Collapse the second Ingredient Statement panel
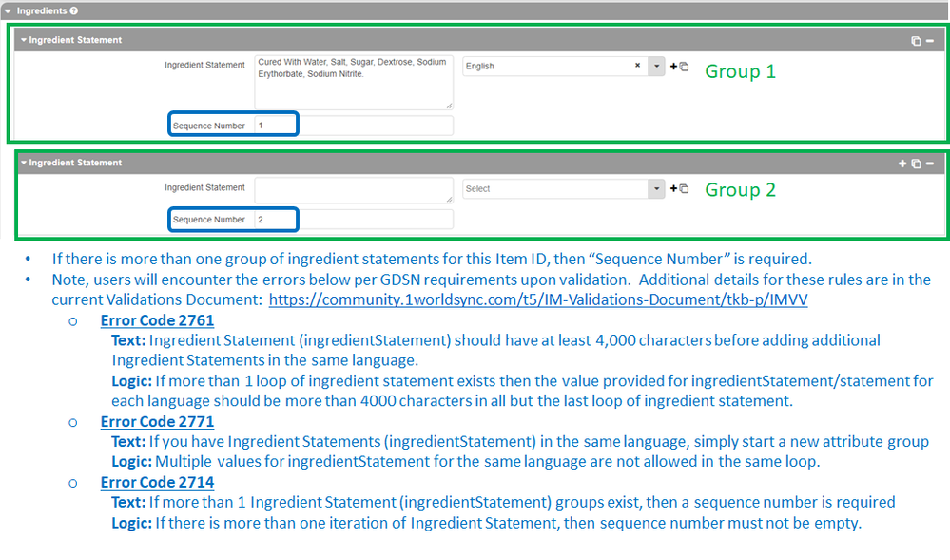 click(24, 164)
